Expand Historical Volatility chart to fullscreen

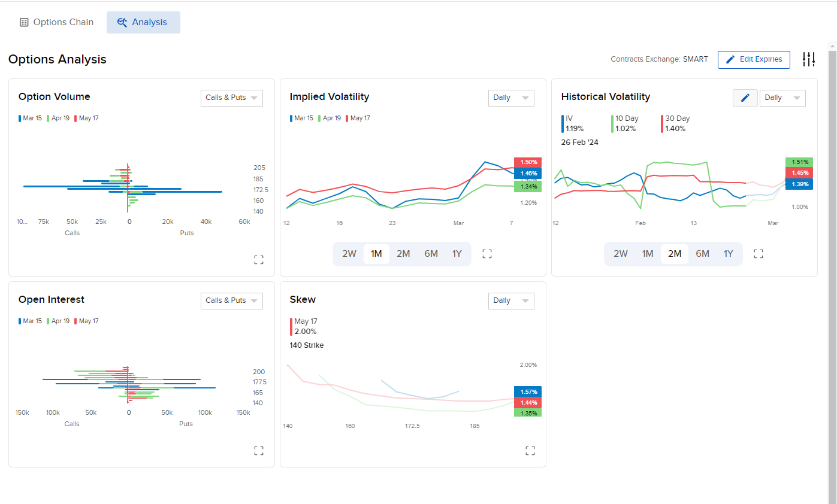pos(759,254)
